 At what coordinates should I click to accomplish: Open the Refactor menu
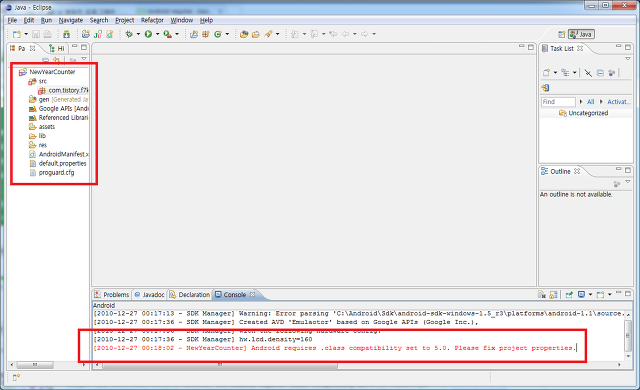tap(152, 20)
